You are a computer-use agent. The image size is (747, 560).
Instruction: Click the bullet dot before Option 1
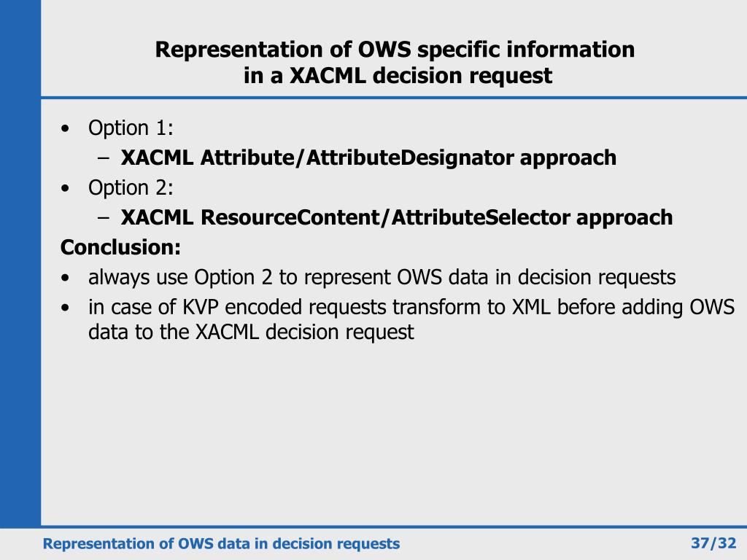click(x=65, y=128)
